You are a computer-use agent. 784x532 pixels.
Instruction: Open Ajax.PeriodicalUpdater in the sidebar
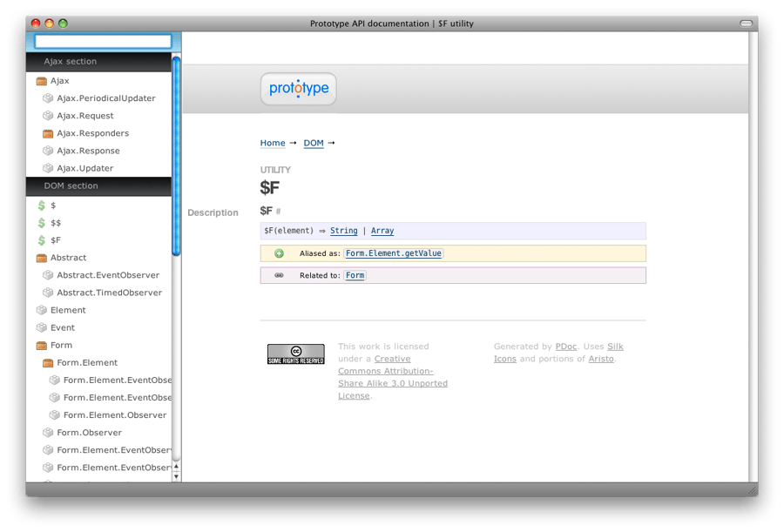coord(106,98)
